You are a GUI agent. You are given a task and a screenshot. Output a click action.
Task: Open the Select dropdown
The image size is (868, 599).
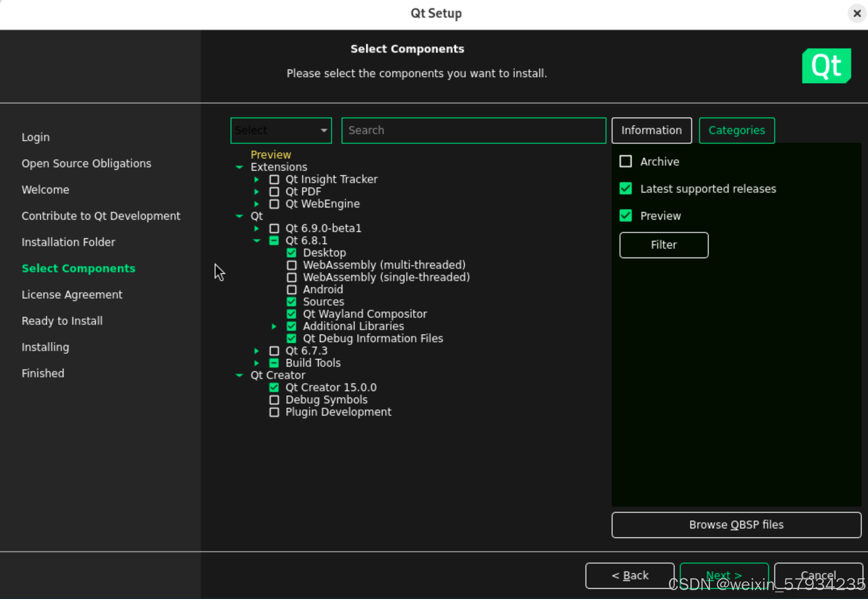pos(281,131)
